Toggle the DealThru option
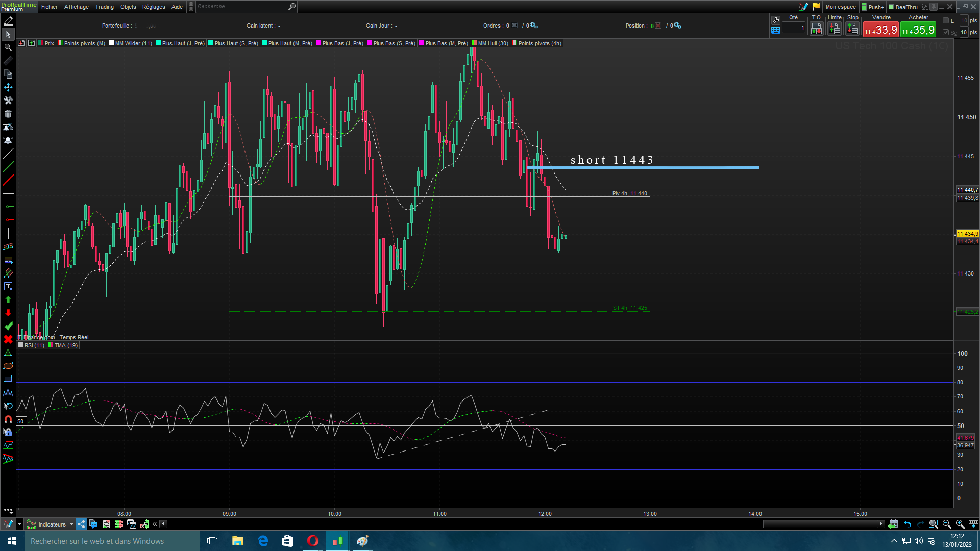Screen dimensions: 980x551 (903, 7)
